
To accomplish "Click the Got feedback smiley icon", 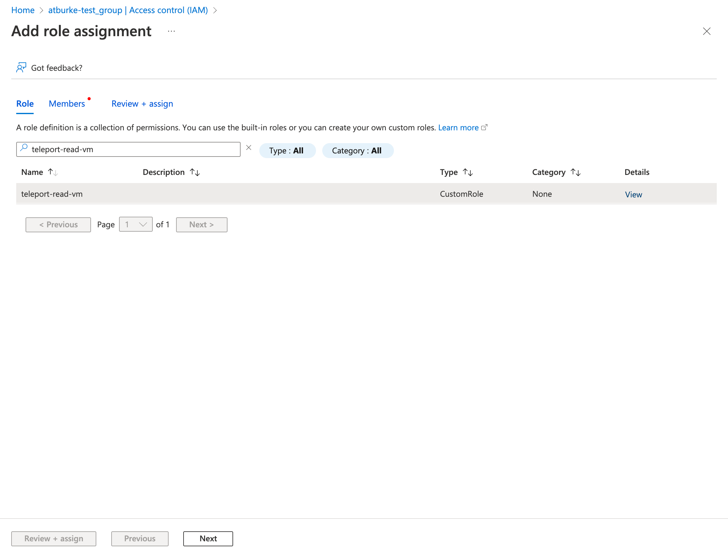I will click(x=21, y=67).
